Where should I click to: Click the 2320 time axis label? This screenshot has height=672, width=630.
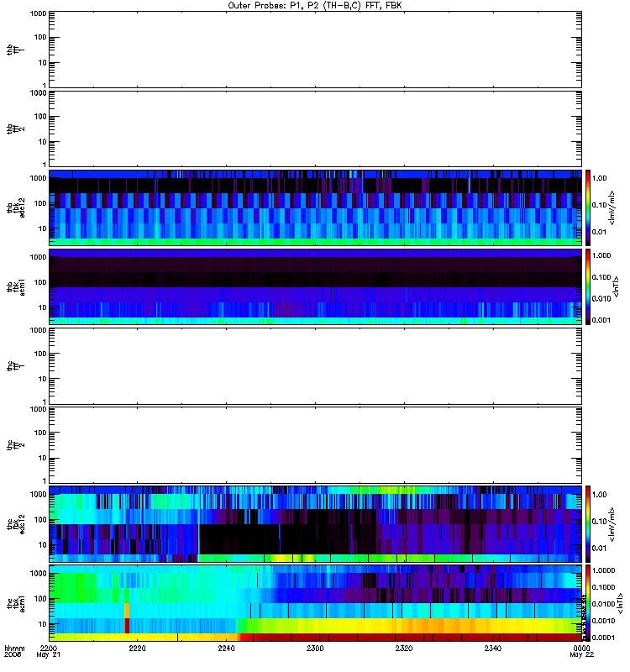coord(404,649)
